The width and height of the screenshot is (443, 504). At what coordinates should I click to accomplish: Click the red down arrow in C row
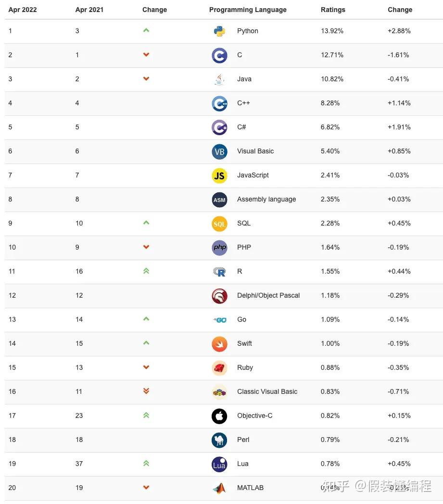tap(146, 55)
